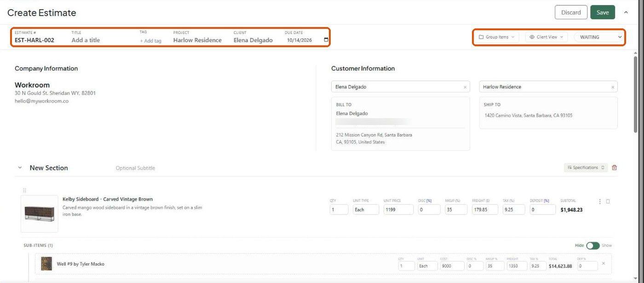644x283 pixels.
Task: Click the Ship To address 1420 Camino Vista
Action: click(528, 115)
